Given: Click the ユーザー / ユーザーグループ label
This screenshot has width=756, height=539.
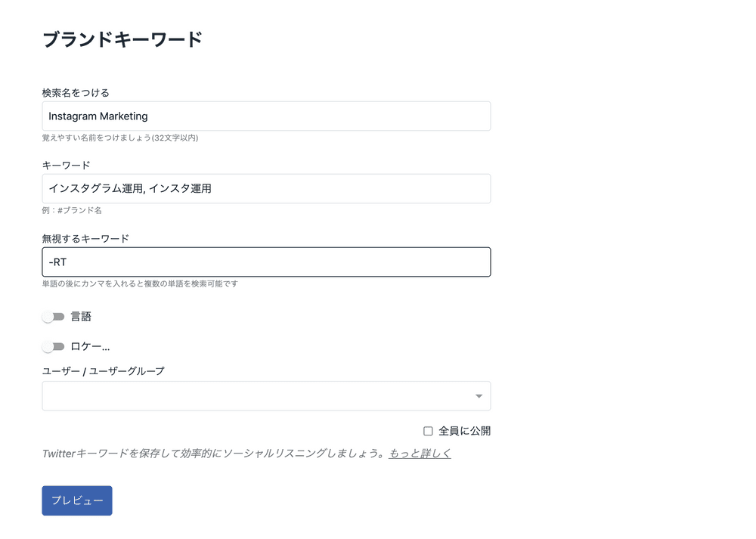Looking at the screenshot, I should [103, 371].
